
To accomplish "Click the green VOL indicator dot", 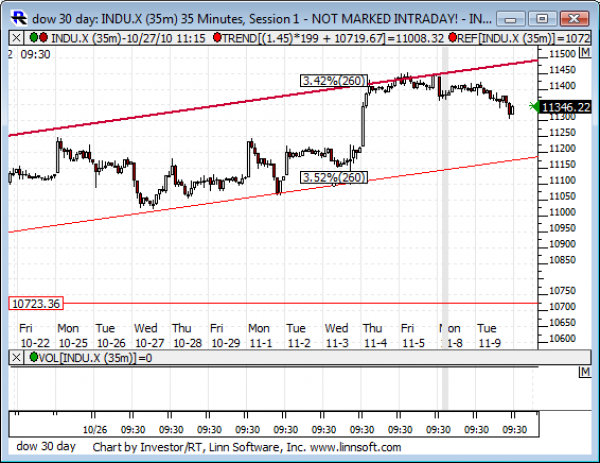I will pos(34,357).
